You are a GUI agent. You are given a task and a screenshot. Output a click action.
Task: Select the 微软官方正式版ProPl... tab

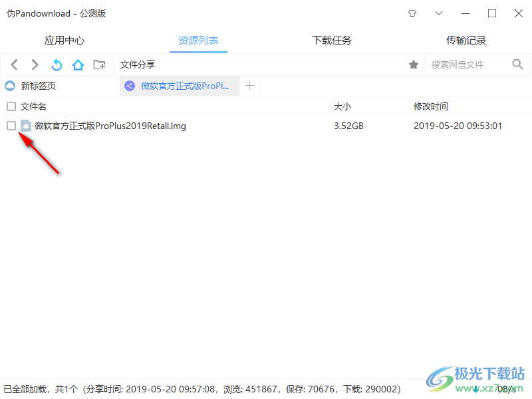[180, 86]
